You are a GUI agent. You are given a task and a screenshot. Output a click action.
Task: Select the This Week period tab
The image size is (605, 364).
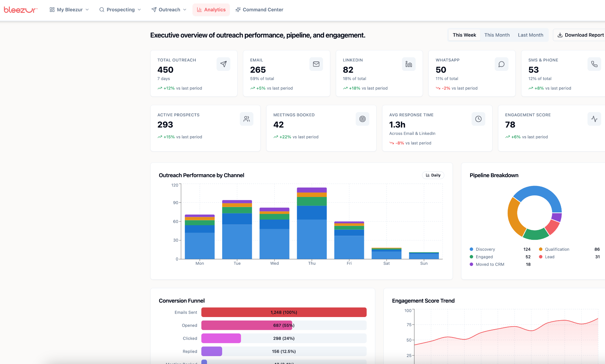464,35
